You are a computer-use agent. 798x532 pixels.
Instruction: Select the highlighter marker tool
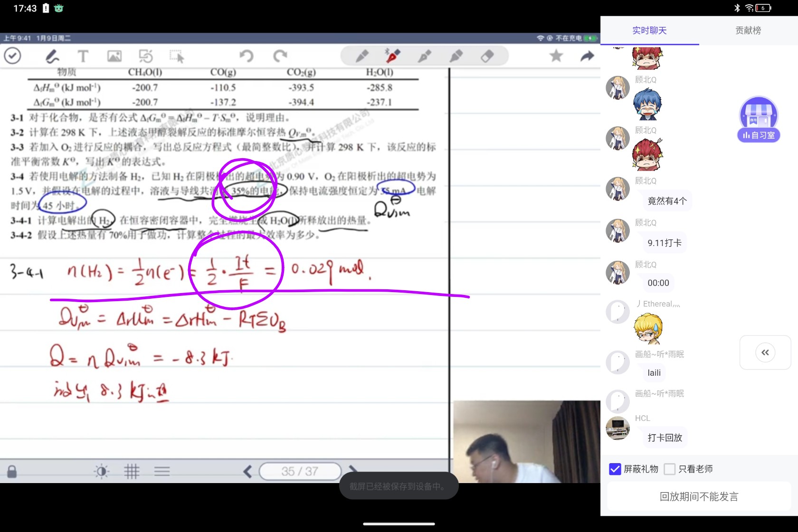(x=456, y=56)
